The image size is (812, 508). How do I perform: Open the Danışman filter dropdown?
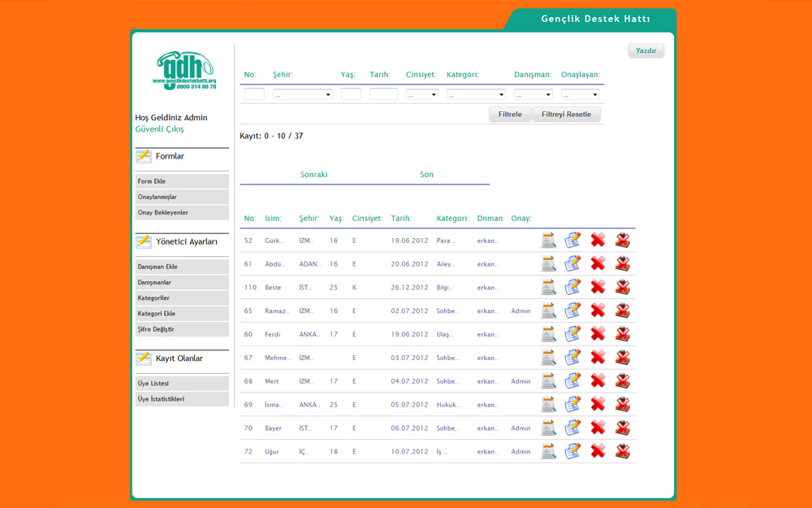[533, 94]
